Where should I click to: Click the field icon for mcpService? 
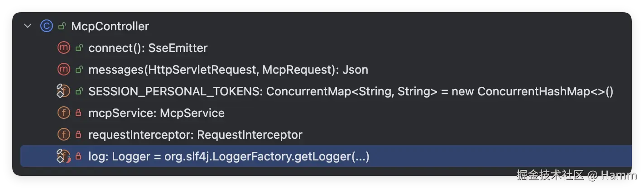click(64, 113)
